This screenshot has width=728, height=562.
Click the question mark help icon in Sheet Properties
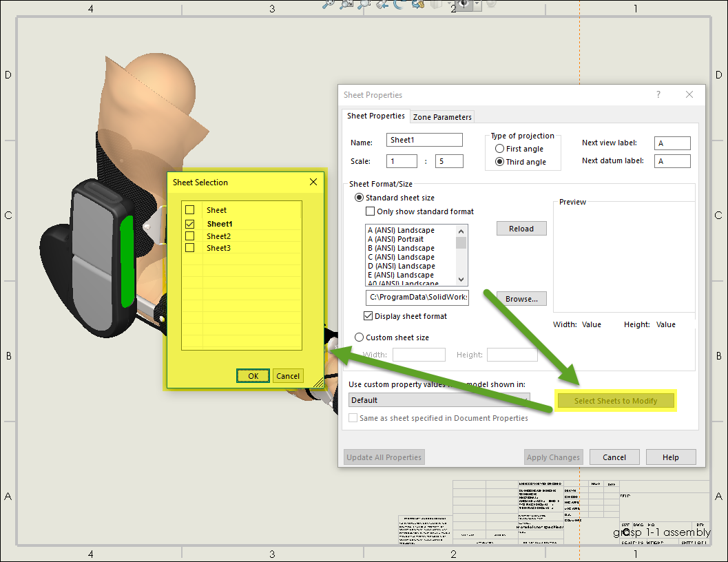point(658,95)
